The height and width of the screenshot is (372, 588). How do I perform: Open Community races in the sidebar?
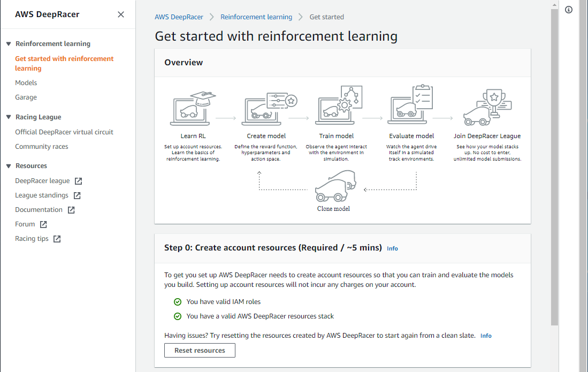click(x=42, y=147)
